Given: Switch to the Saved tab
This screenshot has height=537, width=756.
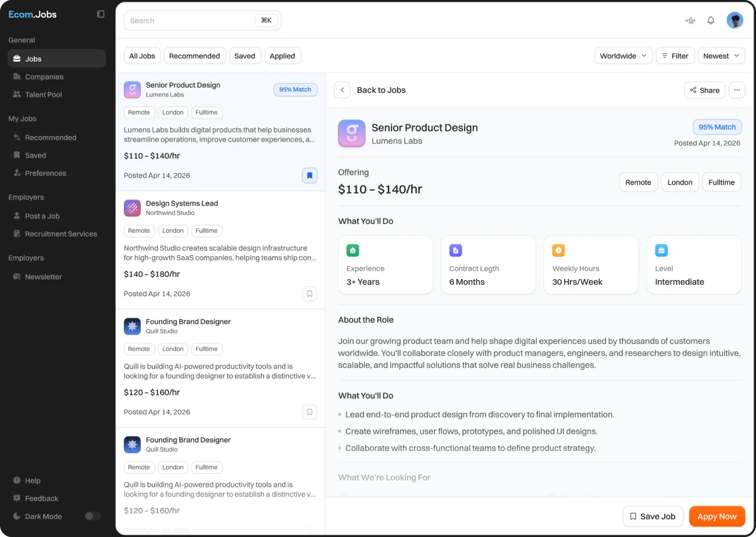Looking at the screenshot, I should pyautogui.click(x=245, y=56).
